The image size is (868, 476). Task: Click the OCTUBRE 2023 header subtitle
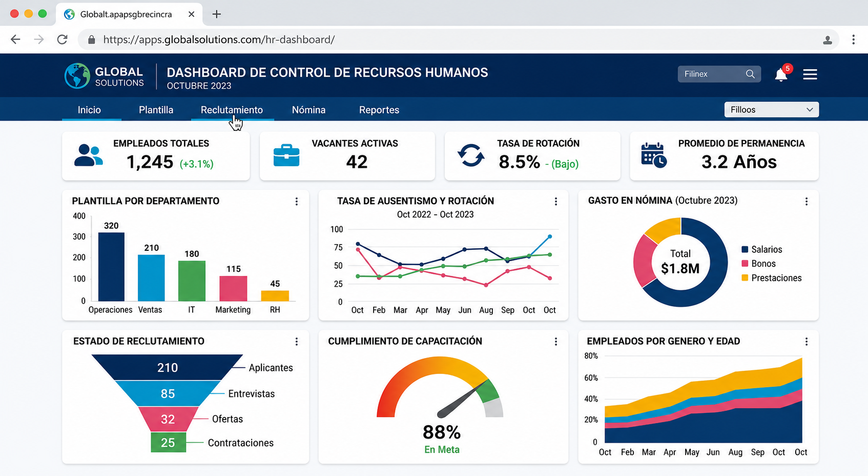coord(199,86)
